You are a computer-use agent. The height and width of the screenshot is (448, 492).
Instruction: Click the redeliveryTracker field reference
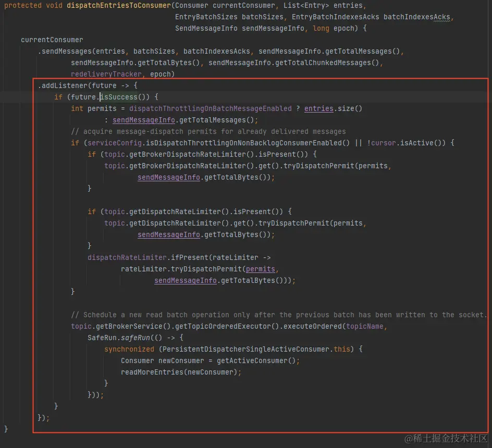point(106,74)
